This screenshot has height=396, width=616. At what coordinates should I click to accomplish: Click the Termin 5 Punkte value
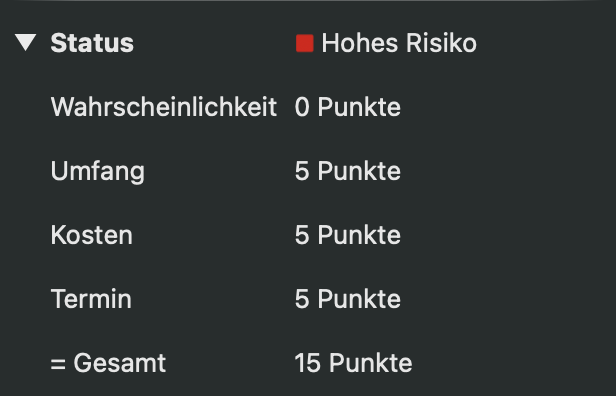click(348, 299)
